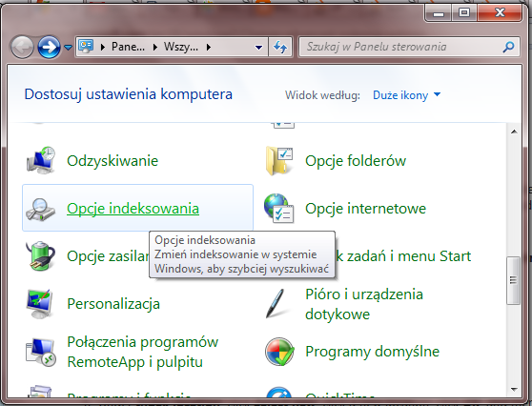Click the Opcje internetowe globe icon
The image size is (532, 406).
279,209
